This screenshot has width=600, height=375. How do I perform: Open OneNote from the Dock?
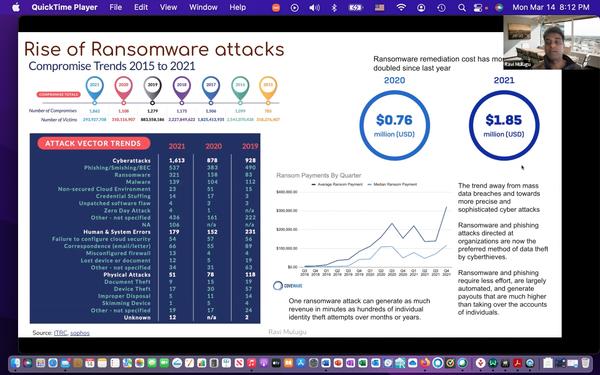click(350, 363)
